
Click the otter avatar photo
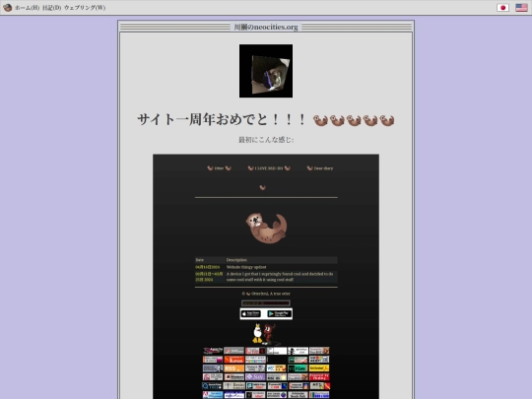point(266,71)
